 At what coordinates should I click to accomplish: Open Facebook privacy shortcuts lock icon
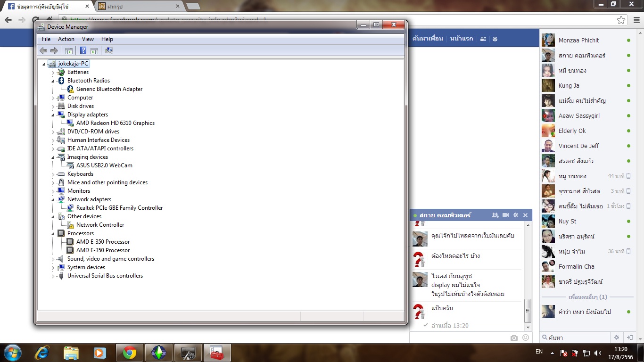[x=483, y=39]
